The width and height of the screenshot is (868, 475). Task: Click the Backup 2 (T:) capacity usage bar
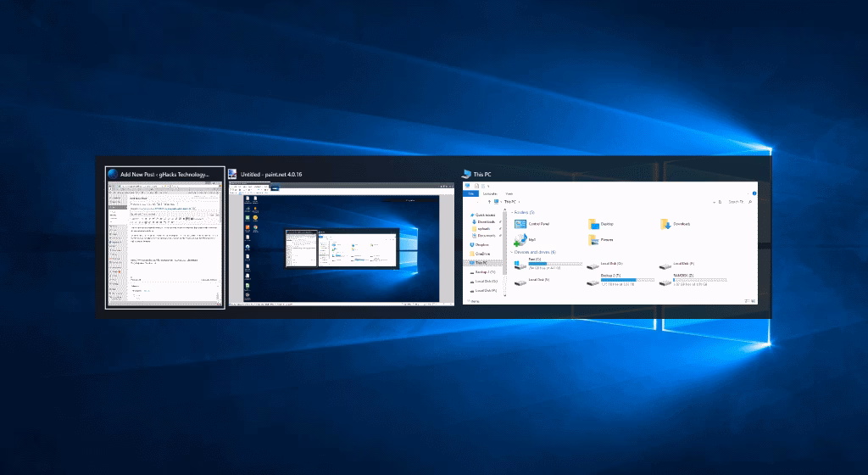(627, 280)
